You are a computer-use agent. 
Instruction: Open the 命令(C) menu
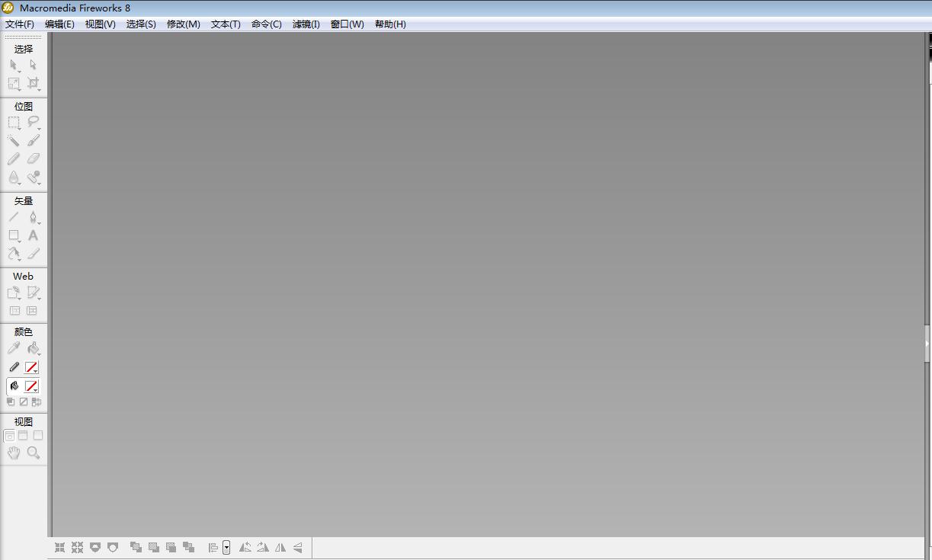pos(267,24)
